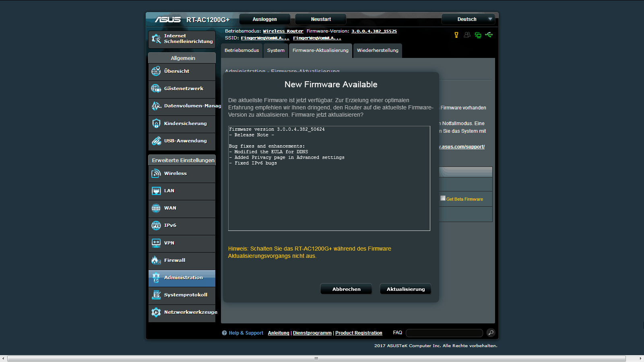Click the Wireless signal icon
The image size is (644, 362).
pyautogui.click(x=156, y=173)
